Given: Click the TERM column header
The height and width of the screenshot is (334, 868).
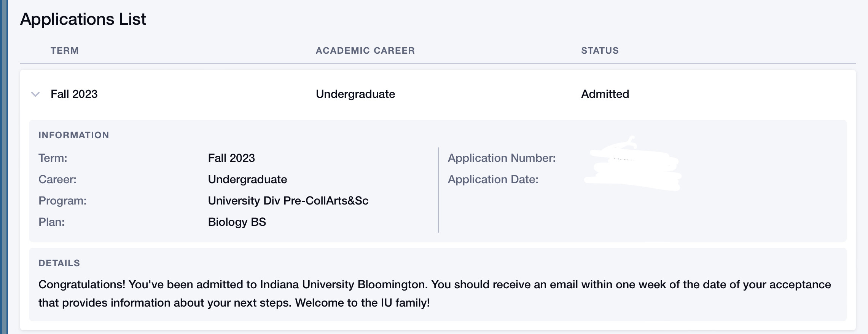Looking at the screenshot, I should pyautogui.click(x=65, y=51).
